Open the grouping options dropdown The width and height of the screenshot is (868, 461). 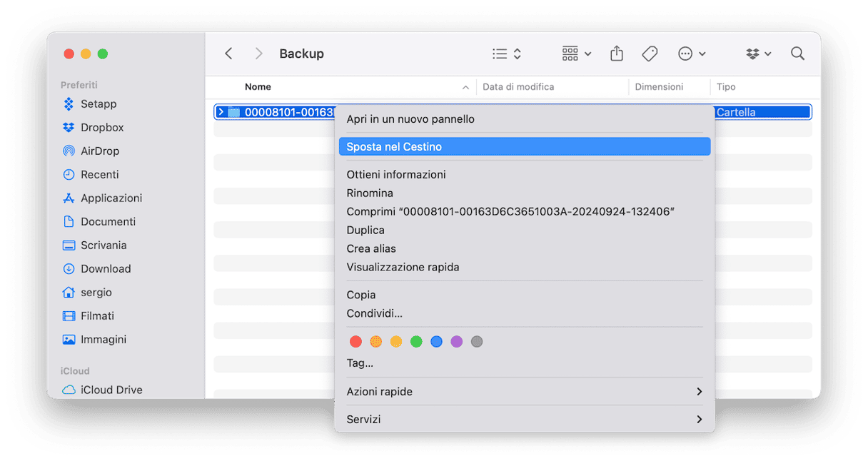click(x=576, y=54)
